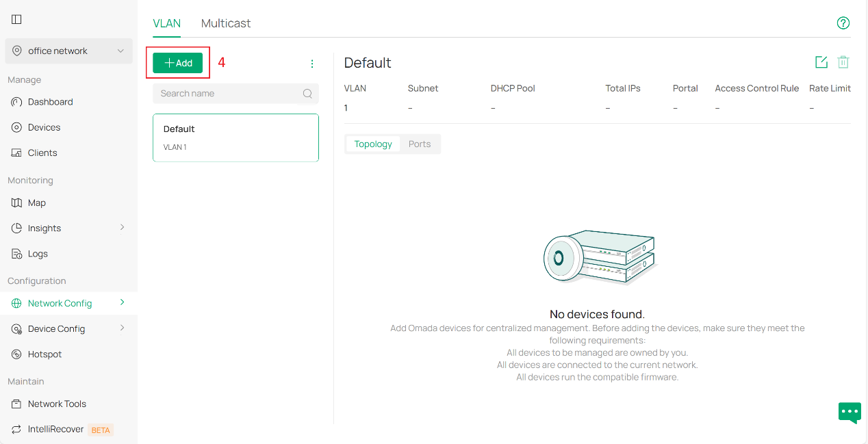868x444 pixels.
Task: Edit the Default VLAN settings
Action: click(821, 62)
